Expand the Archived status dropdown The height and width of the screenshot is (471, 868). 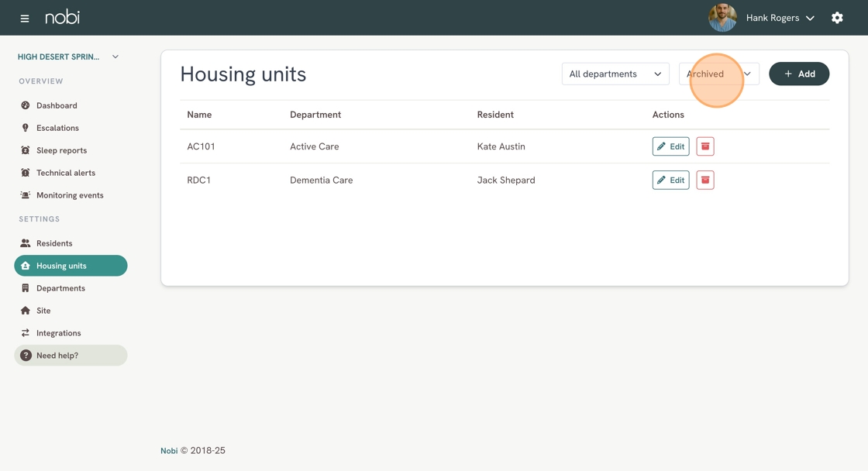[x=718, y=74]
